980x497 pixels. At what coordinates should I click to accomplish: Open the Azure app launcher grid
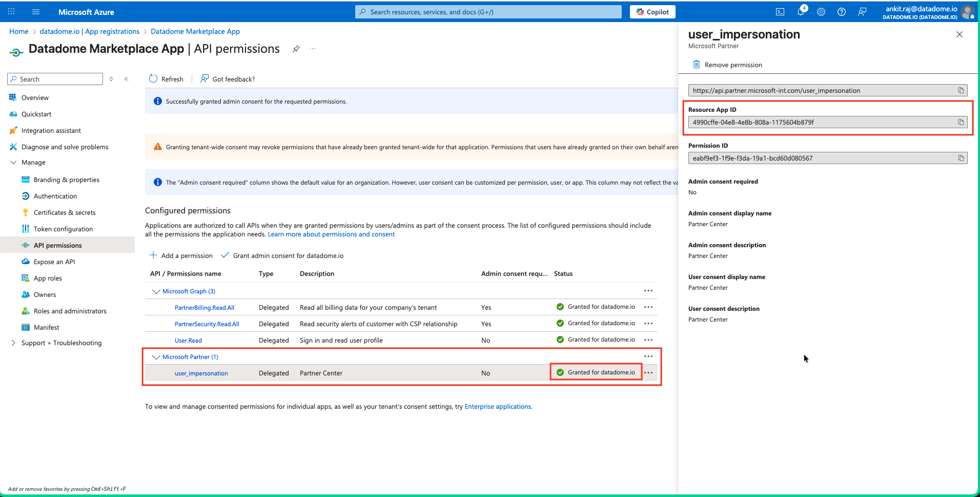pos(11,12)
